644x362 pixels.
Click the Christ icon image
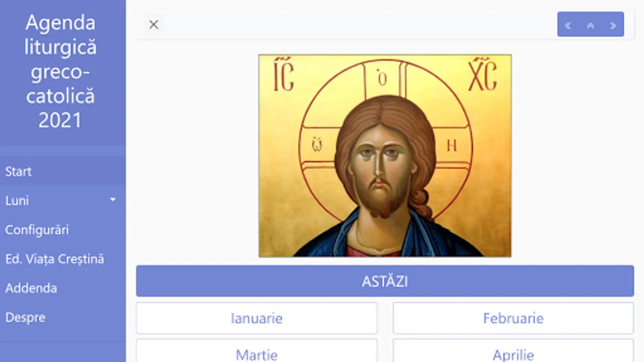(385, 156)
